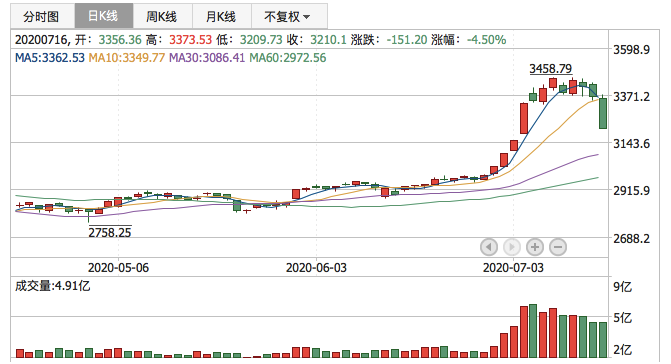
Task: Click the tallest green volume bar
Action: [533, 331]
